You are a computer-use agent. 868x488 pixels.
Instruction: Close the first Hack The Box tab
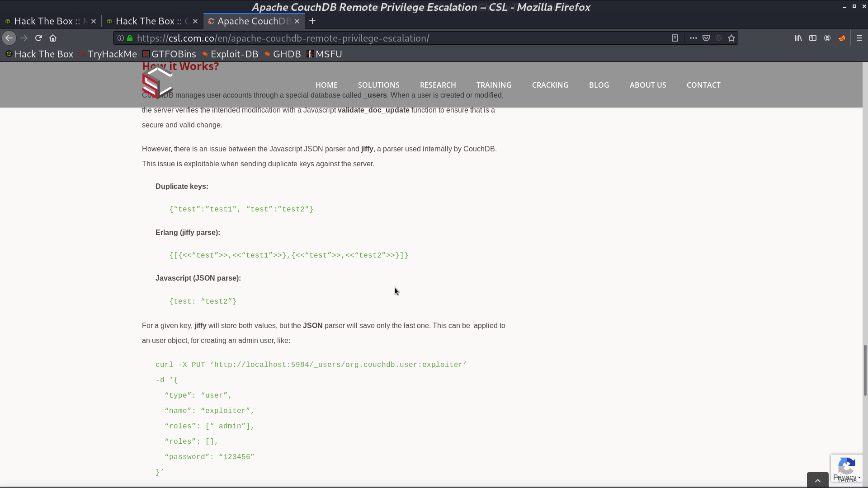tap(94, 21)
